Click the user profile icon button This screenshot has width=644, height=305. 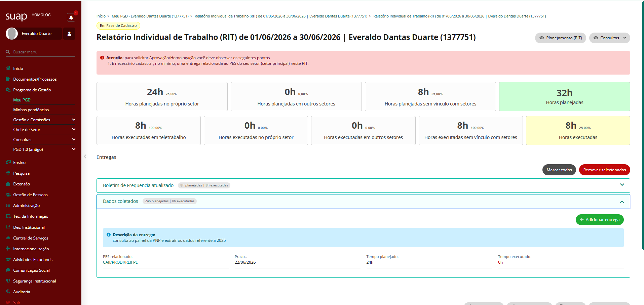pos(69,34)
